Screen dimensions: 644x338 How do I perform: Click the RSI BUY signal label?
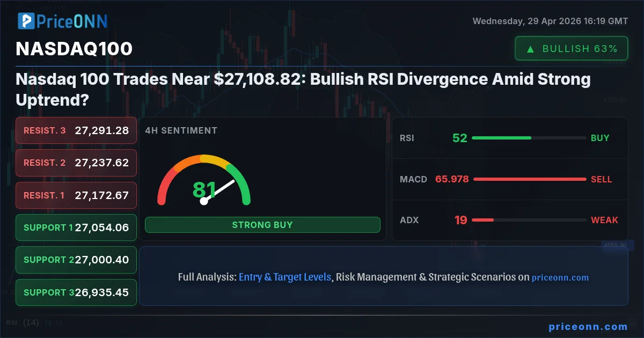[600, 138]
